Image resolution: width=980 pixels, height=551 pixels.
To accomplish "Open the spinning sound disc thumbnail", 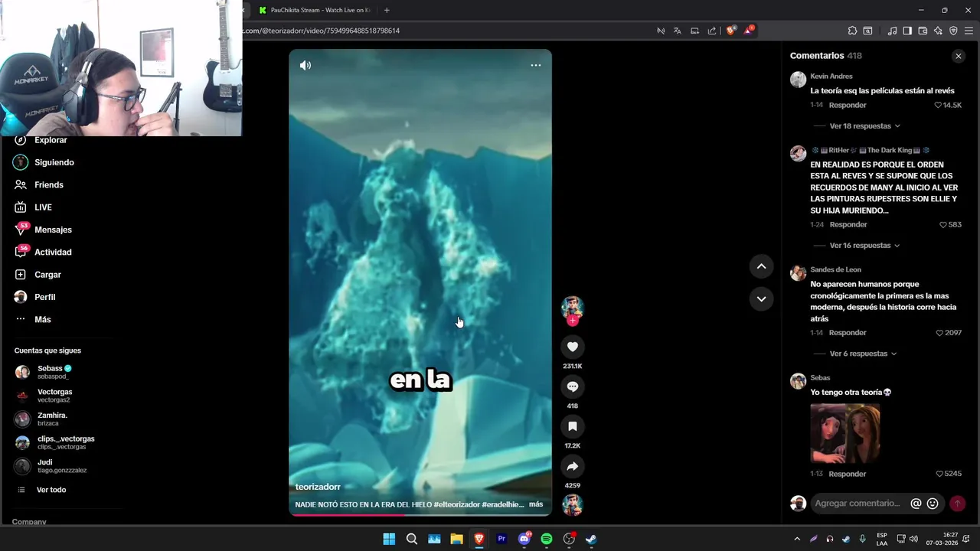I will 572,505.
